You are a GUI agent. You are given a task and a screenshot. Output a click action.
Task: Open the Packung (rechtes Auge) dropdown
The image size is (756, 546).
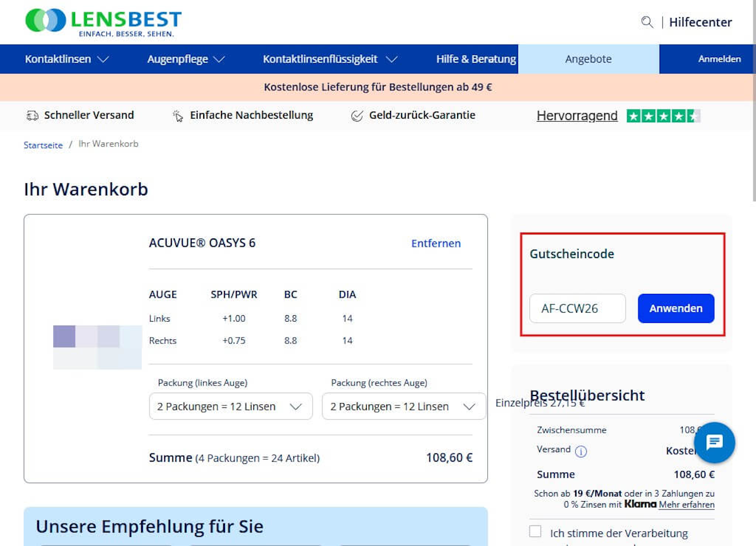(x=404, y=407)
